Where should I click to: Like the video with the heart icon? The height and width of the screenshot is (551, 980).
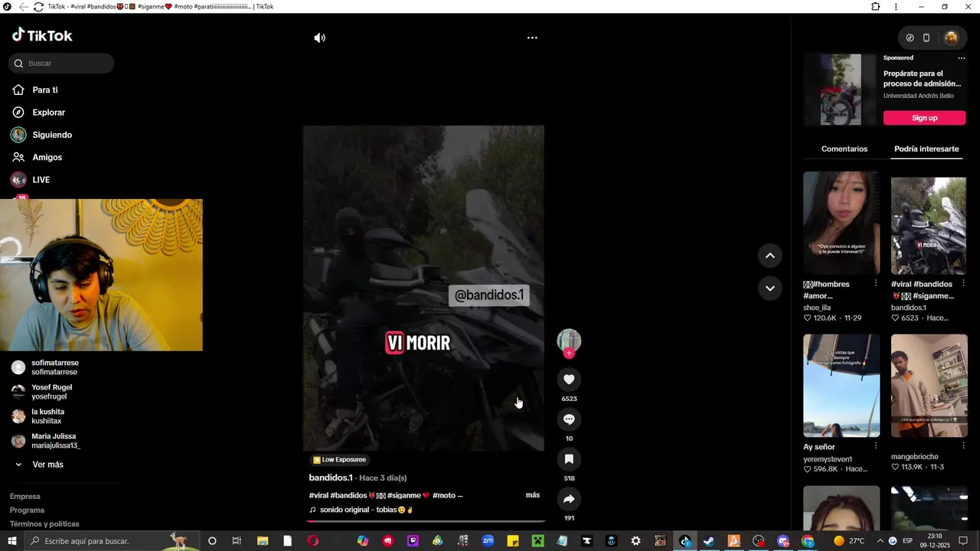coord(569,380)
